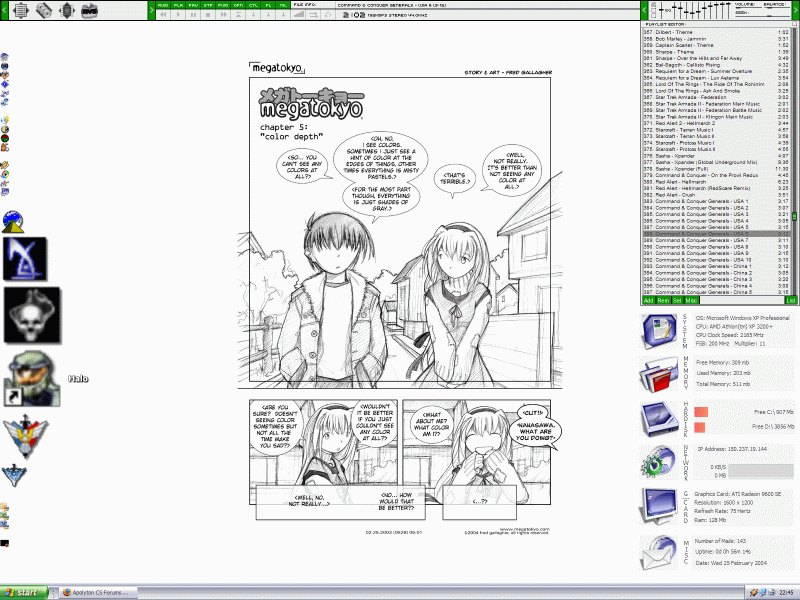Click the Misc mail envelope icon

[x=658, y=552]
